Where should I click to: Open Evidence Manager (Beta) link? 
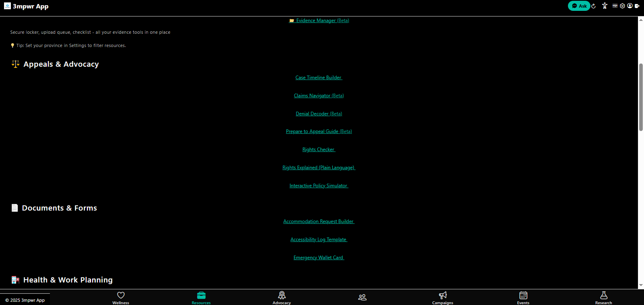[x=319, y=20]
